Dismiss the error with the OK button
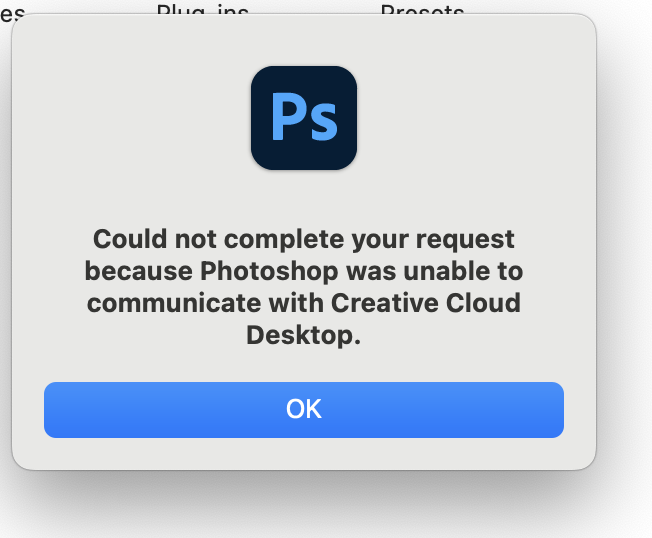652x538 pixels. coord(304,410)
